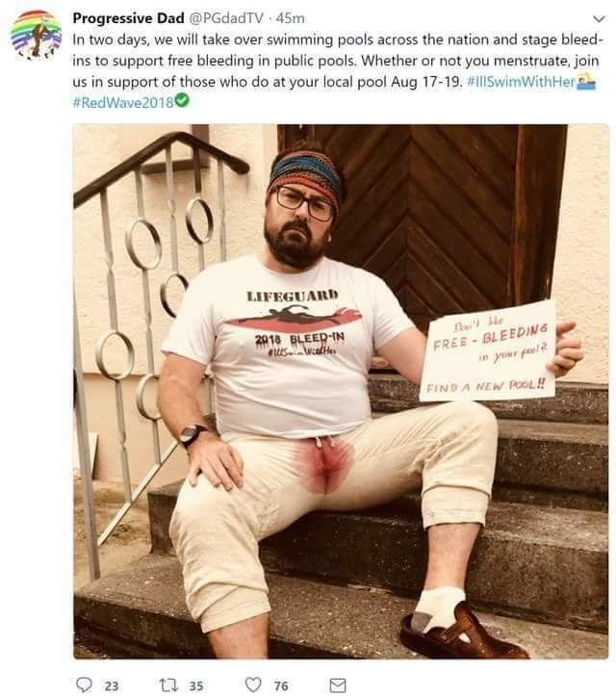Click the green checkmark emoji after #RedWave2018

(x=182, y=100)
